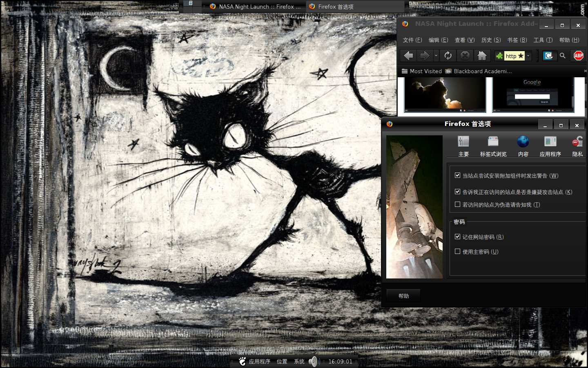This screenshot has height=368, width=588.
Task: Select the 应用程序 preferences pane icon
Action: point(550,146)
